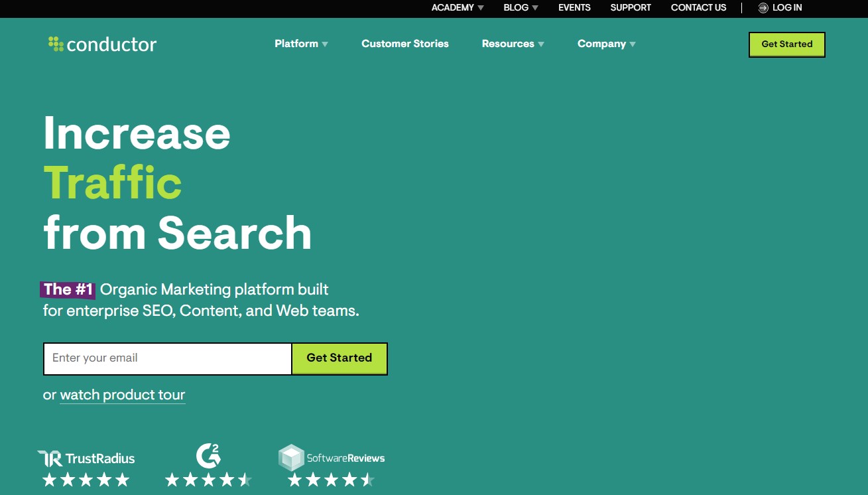Click the watch product tour link
Screen dimensions: 868x495
tap(123, 395)
